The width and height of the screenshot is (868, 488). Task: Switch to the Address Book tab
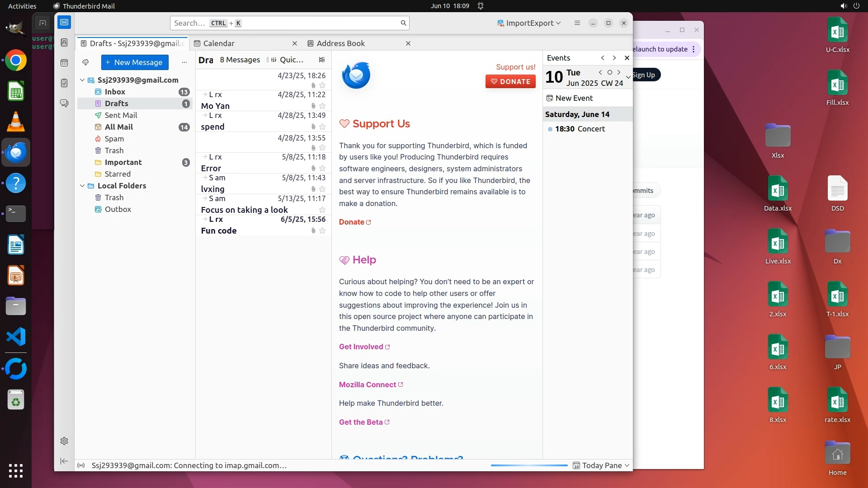tap(340, 43)
